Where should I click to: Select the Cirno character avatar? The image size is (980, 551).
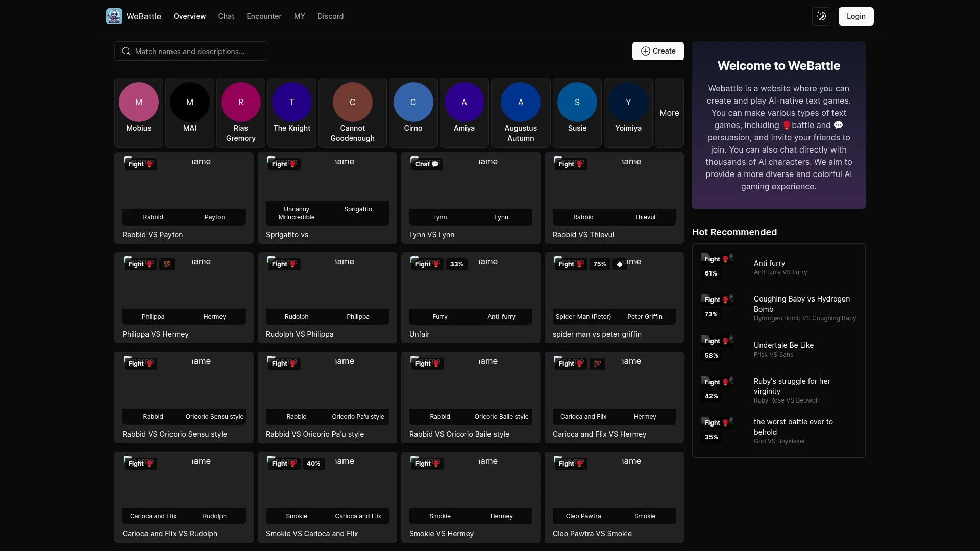[x=413, y=102]
